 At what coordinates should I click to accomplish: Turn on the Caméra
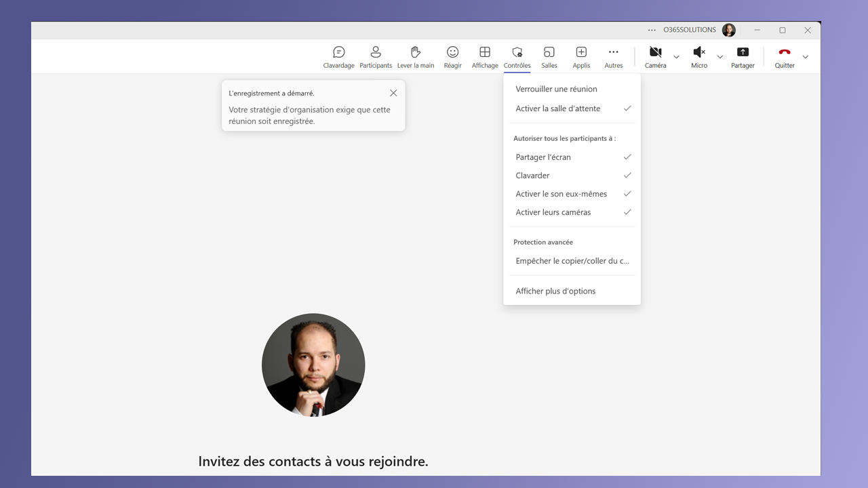pyautogui.click(x=655, y=57)
